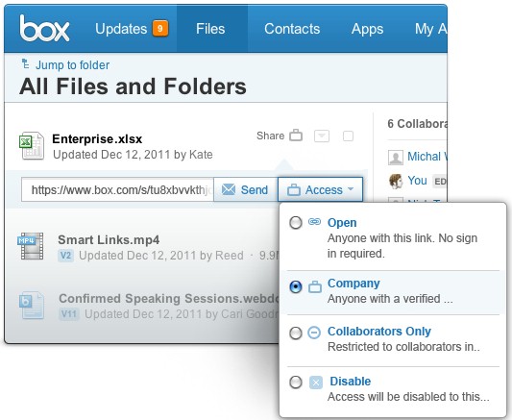Switch to the Contacts tab

[x=292, y=29]
